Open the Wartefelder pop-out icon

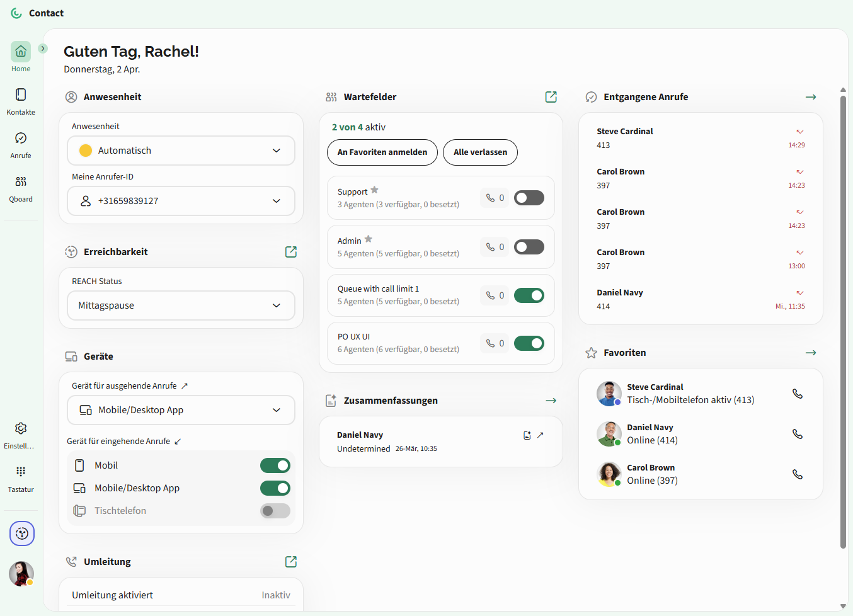click(x=551, y=97)
